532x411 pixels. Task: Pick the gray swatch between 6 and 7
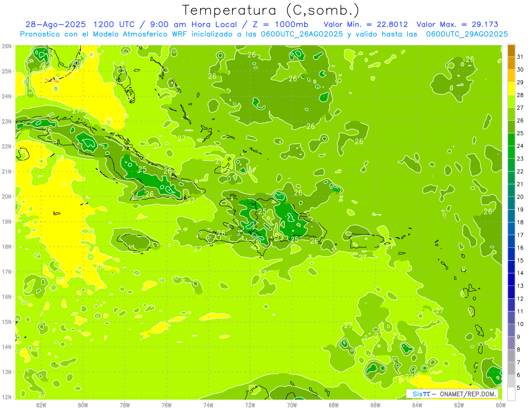[511, 368]
